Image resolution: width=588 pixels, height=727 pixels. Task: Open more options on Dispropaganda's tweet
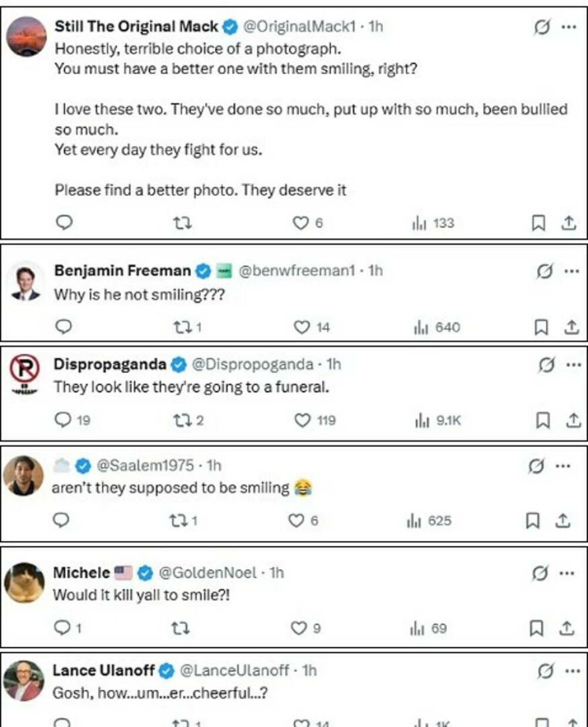coord(573,365)
